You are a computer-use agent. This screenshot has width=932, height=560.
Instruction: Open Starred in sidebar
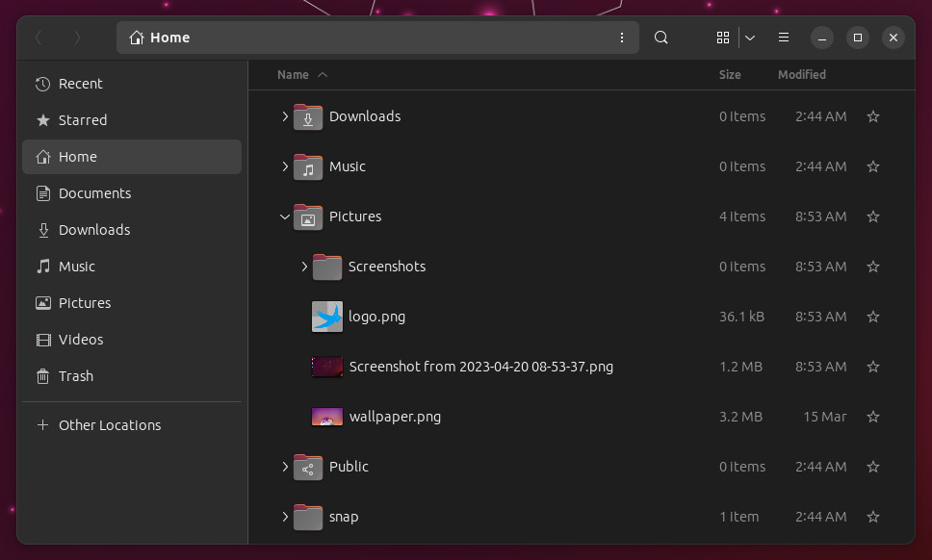pyautogui.click(x=131, y=120)
